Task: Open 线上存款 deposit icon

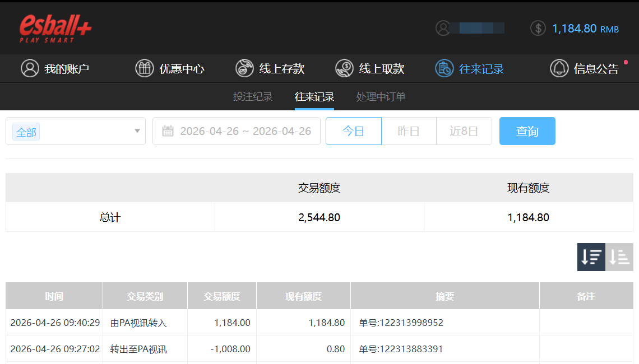Action: [x=244, y=68]
